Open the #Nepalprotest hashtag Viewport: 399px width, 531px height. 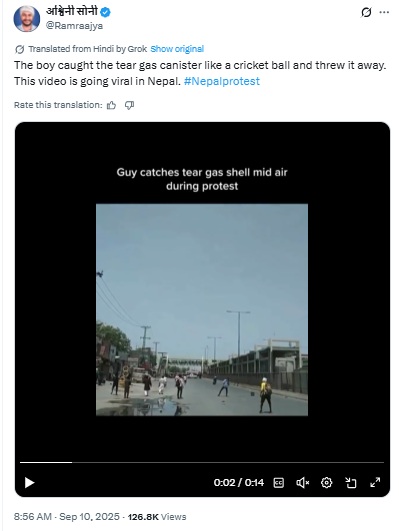pyautogui.click(x=222, y=81)
